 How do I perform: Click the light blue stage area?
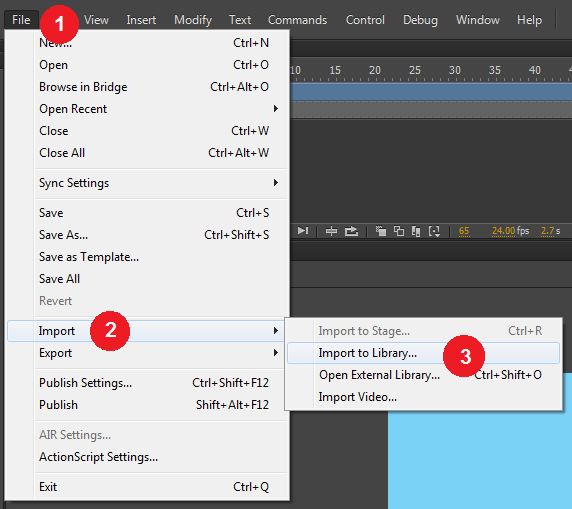(x=480, y=460)
